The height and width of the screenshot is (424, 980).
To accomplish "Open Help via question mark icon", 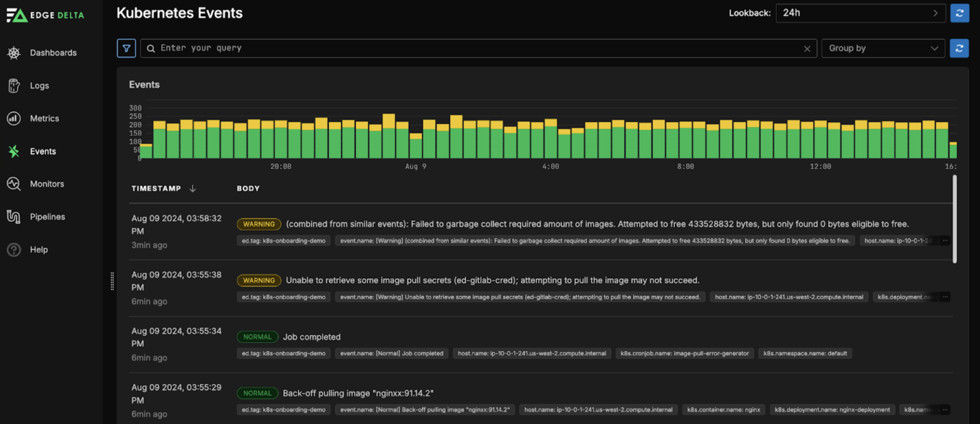I will pyautogui.click(x=14, y=250).
